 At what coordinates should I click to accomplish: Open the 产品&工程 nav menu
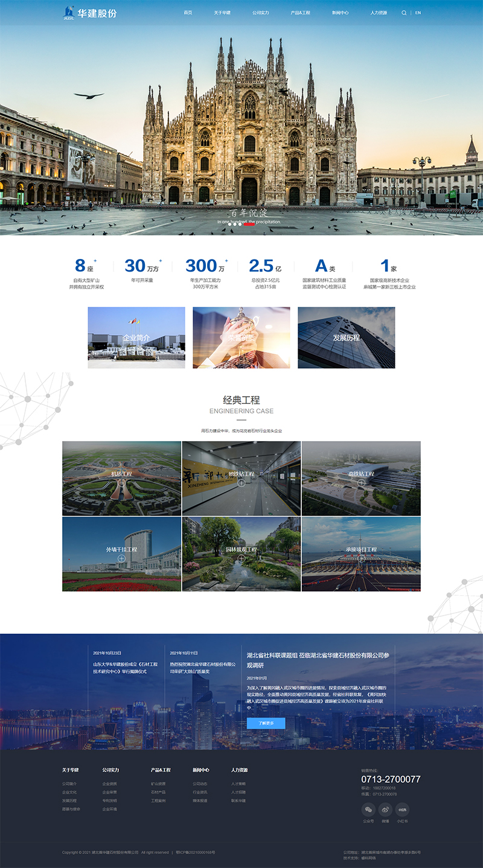coord(300,13)
